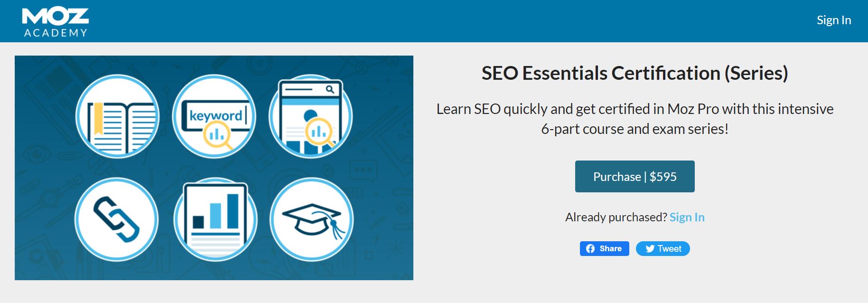Click the Facebook logo on the Share button
Image resolution: width=868 pixels, height=303 pixels.
pyautogui.click(x=590, y=248)
